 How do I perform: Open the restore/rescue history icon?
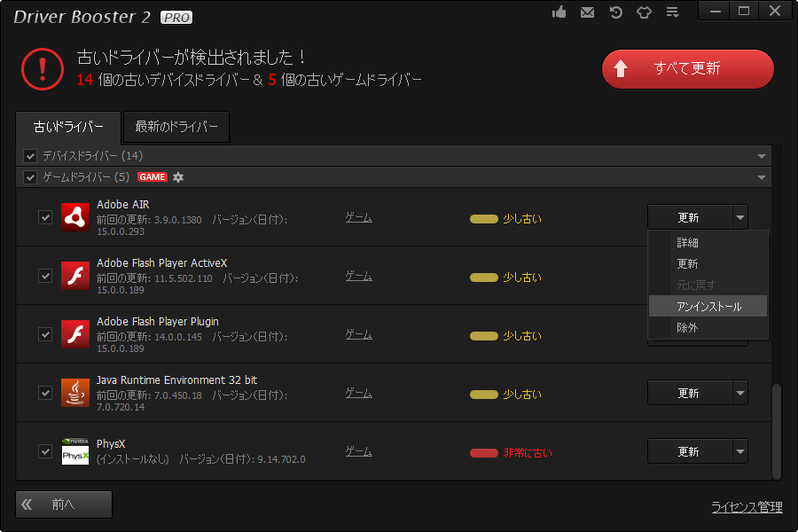point(616,12)
